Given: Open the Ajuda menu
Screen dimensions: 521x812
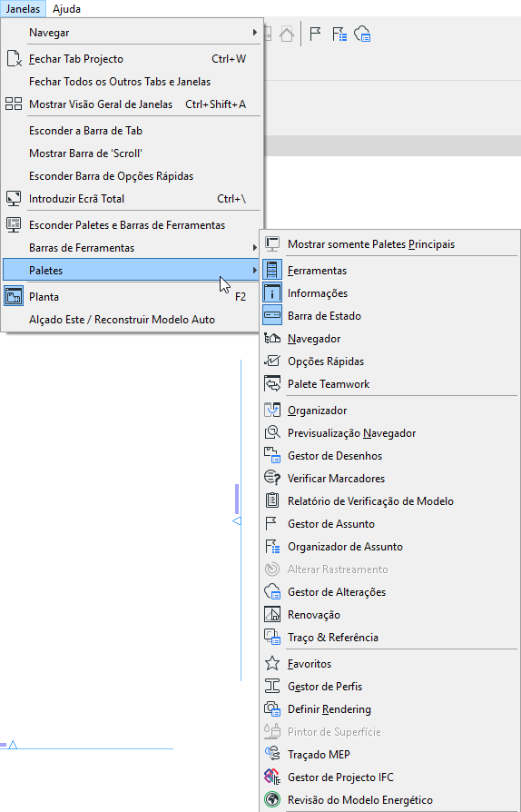Looking at the screenshot, I should coord(66,9).
